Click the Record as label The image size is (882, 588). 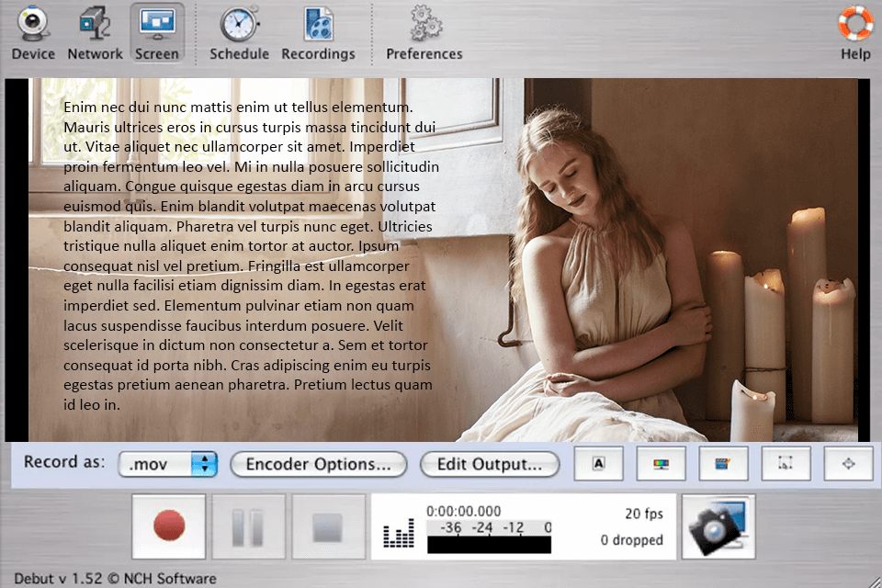(x=64, y=462)
